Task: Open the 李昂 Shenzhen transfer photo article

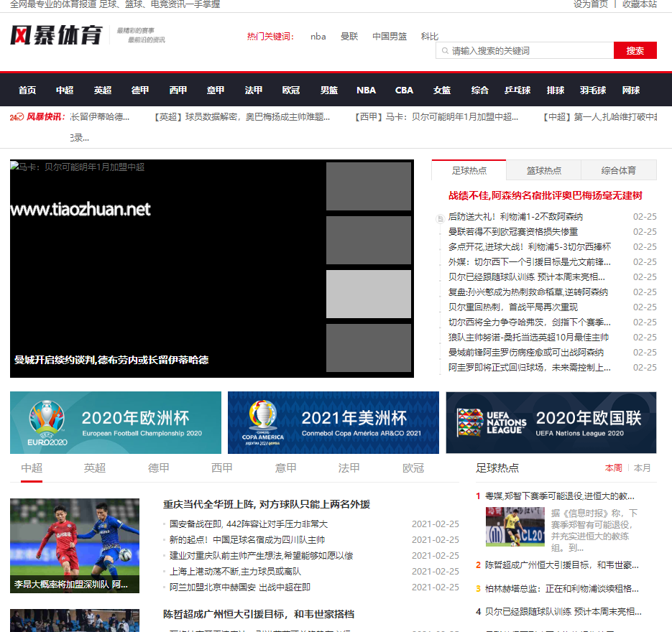Action: 75,545
